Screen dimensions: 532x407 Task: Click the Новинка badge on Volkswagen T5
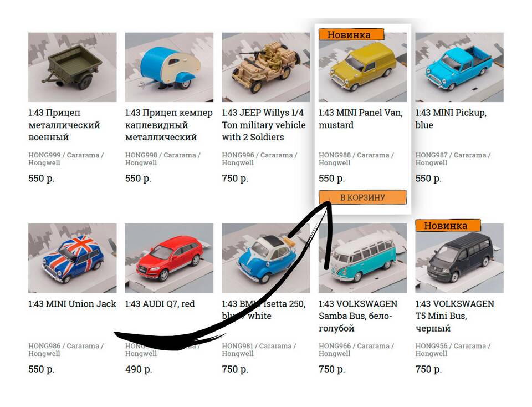[448, 225]
